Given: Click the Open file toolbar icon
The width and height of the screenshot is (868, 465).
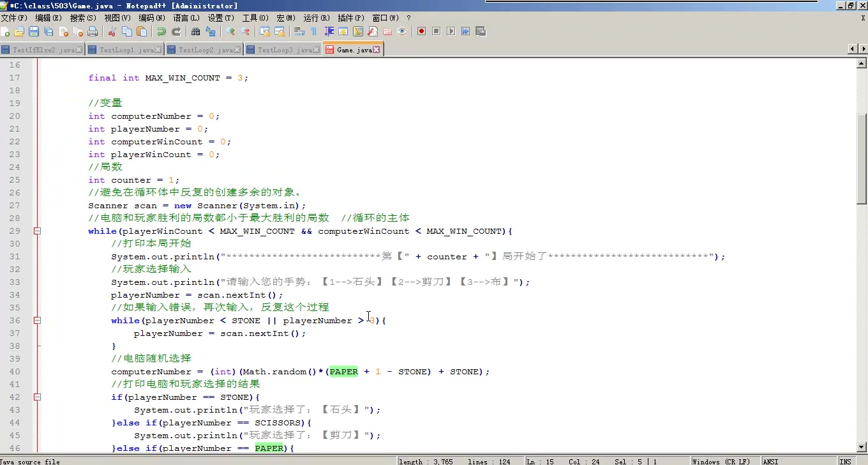Looking at the screenshot, I should [19, 31].
